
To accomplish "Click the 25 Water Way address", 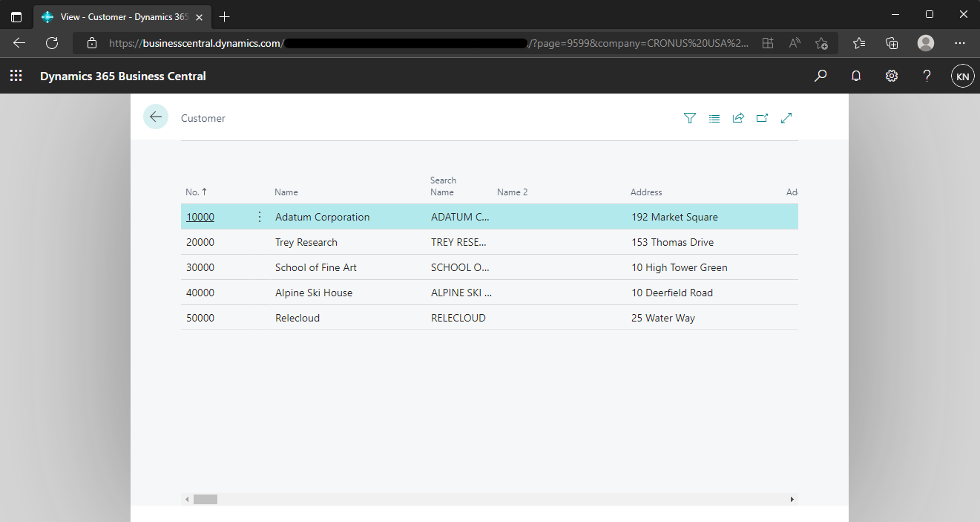I will (x=663, y=318).
